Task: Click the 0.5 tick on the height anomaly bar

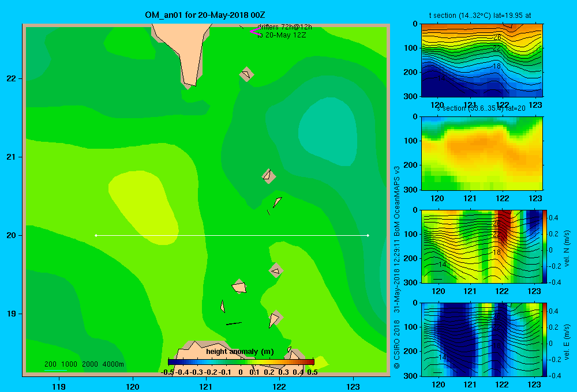Action: tap(312, 372)
